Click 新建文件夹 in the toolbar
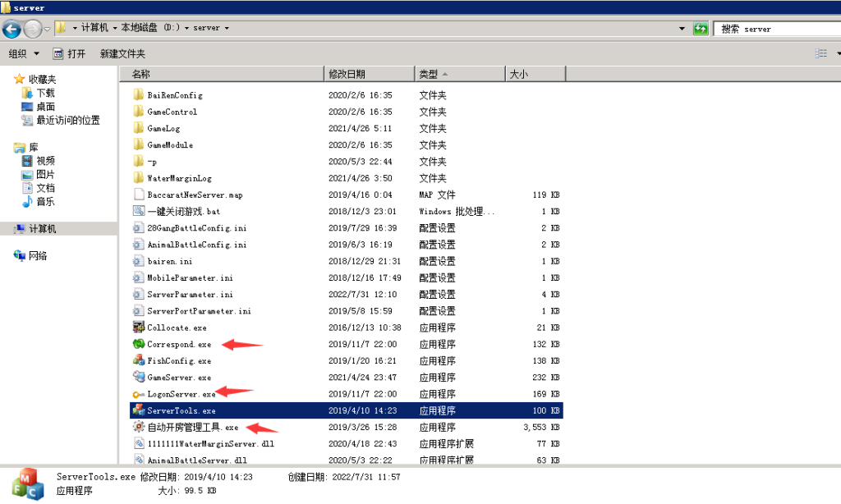The image size is (841, 504). (122, 53)
